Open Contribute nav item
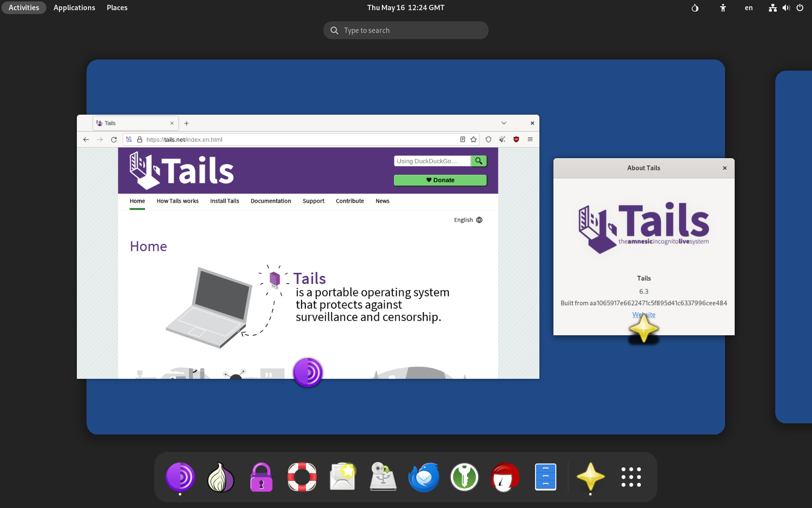The image size is (812, 508). pos(350,201)
